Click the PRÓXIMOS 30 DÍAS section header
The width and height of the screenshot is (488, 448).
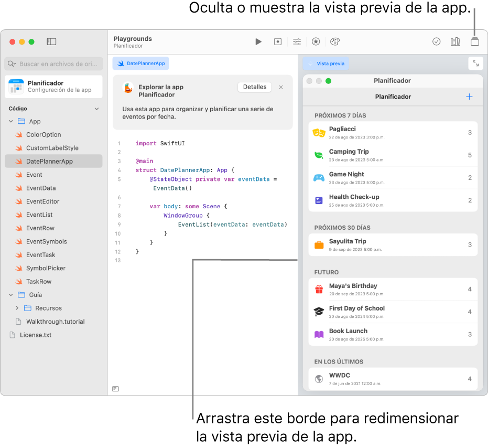pos(342,228)
